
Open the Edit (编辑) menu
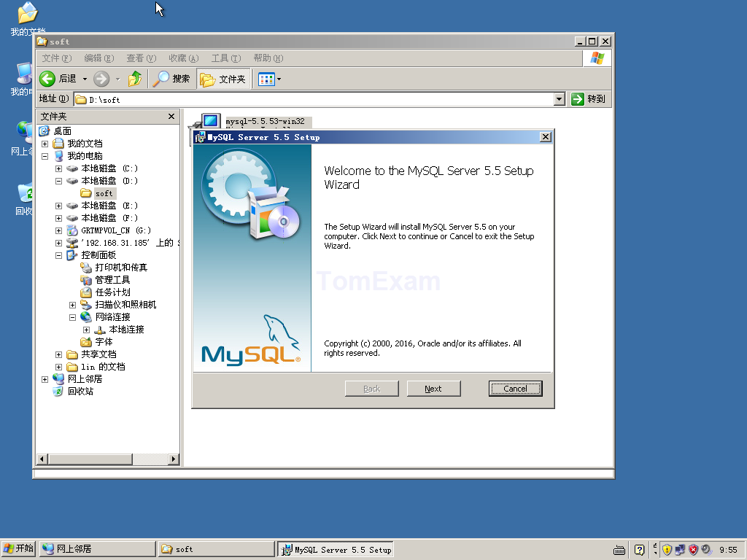tap(98, 58)
